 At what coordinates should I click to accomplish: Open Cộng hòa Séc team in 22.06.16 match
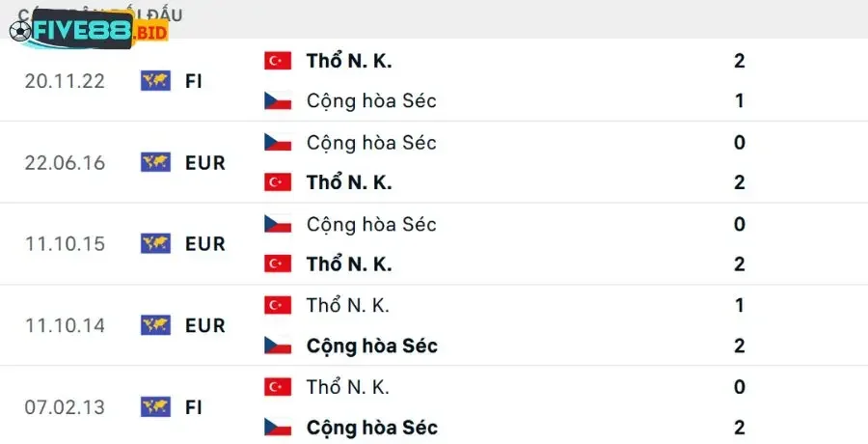pyautogui.click(x=371, y=143)
